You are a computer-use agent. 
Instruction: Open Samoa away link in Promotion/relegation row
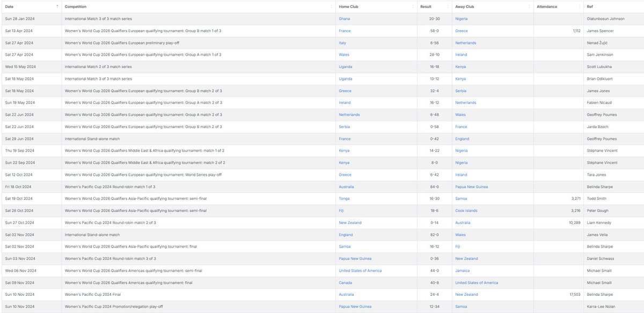462,307
